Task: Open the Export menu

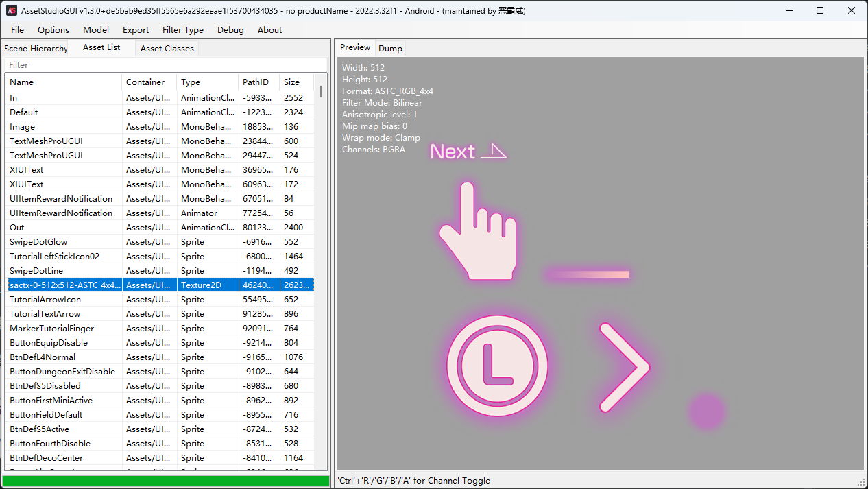Action: pyautogui.click(x=136, y=30)
